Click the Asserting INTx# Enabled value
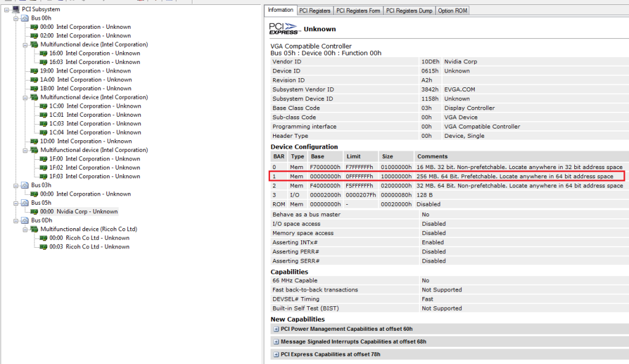This screenshot has width=629, height=364. pos(432,242)
